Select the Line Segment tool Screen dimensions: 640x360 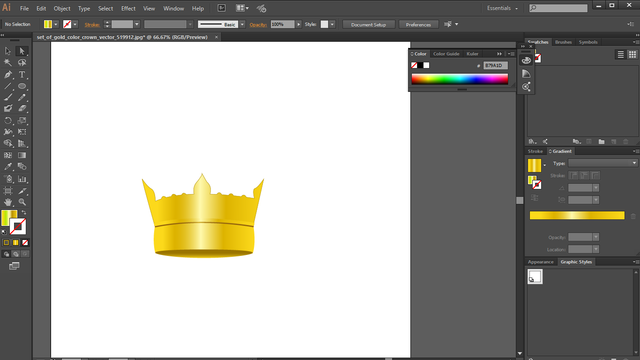(8, 86)
